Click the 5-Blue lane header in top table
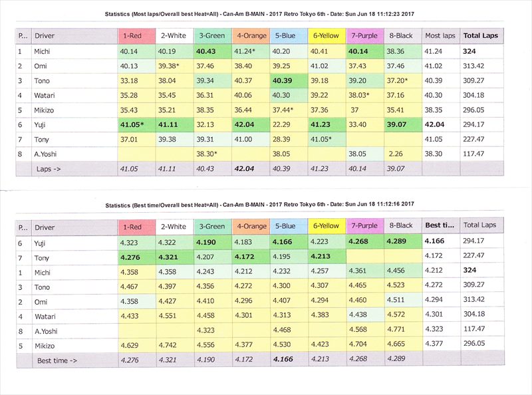This screenshot has width=532, height=395. (289, 35)
